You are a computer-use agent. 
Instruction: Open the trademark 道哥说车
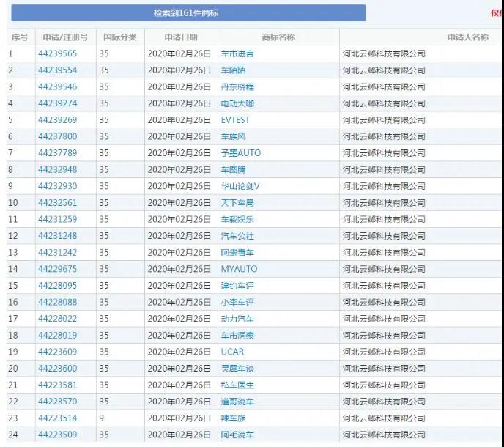(237, 402)
